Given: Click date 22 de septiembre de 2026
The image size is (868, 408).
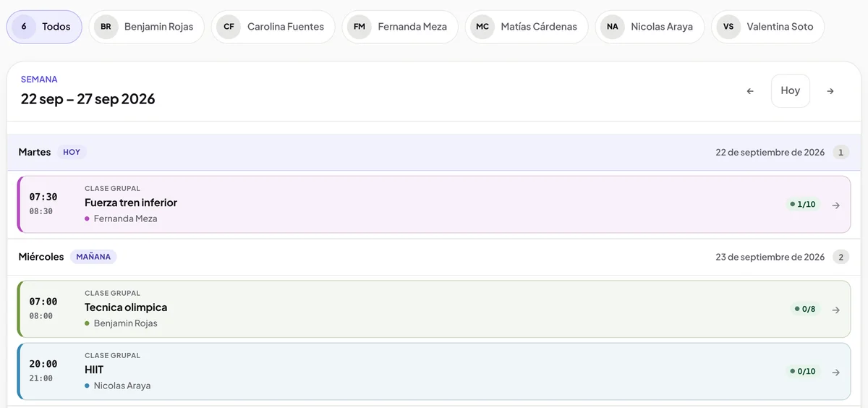Looking at the screenshot, I should pos(770,153).
